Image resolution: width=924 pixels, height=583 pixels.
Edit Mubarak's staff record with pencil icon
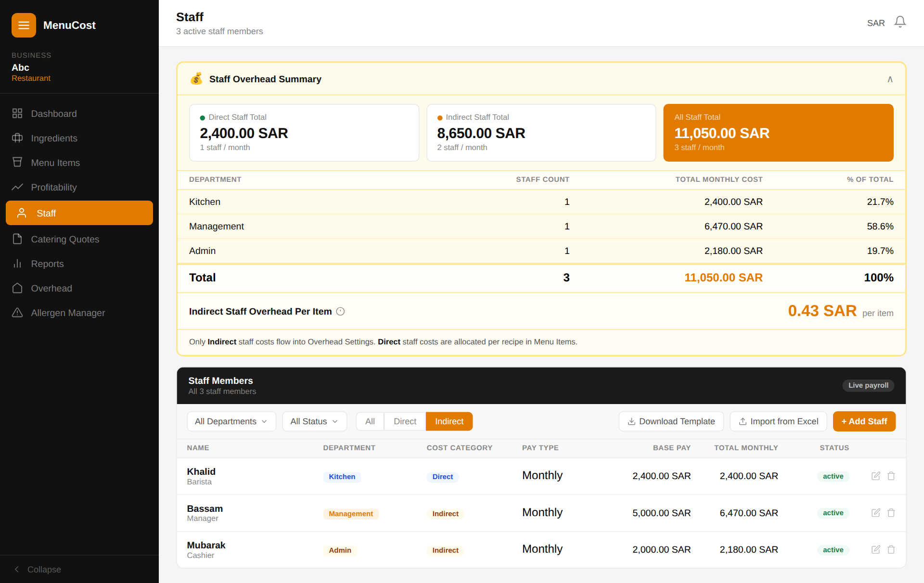point(876,549)
